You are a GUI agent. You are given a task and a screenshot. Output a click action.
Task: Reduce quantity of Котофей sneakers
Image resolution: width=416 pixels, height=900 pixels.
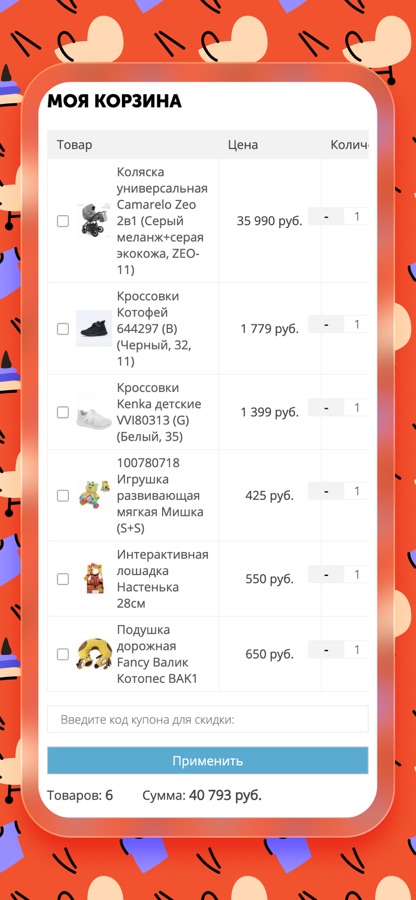[x=326, y=324]
